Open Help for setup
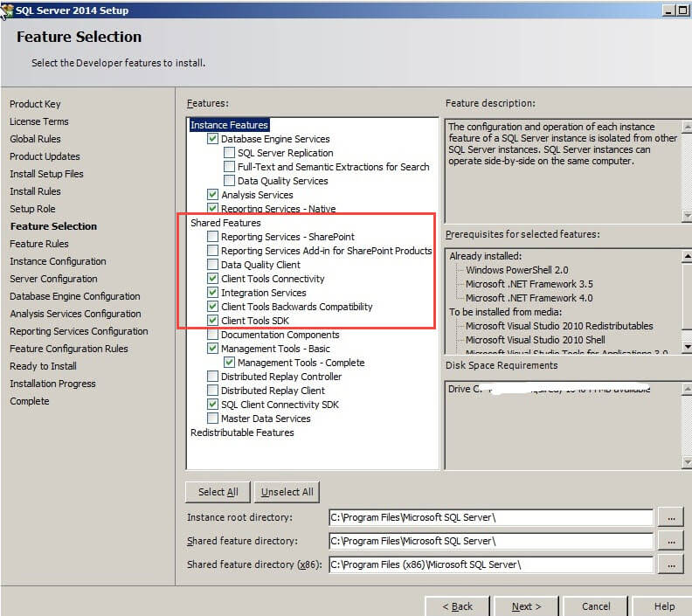 pos(664,606)
